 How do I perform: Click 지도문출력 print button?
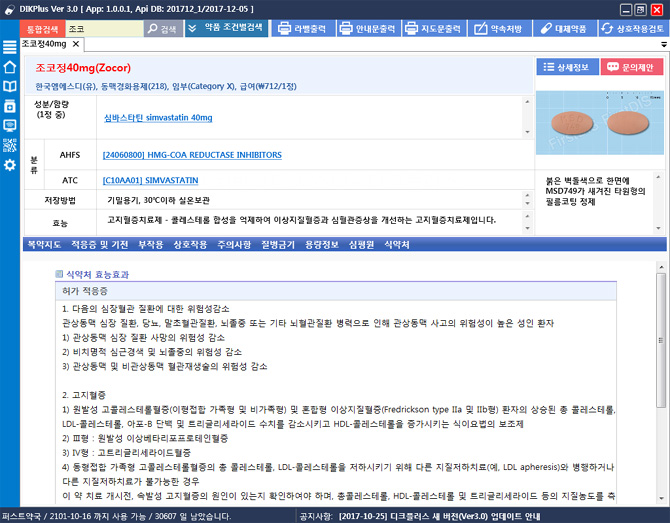pyautogui.click(x=434, y=29)
